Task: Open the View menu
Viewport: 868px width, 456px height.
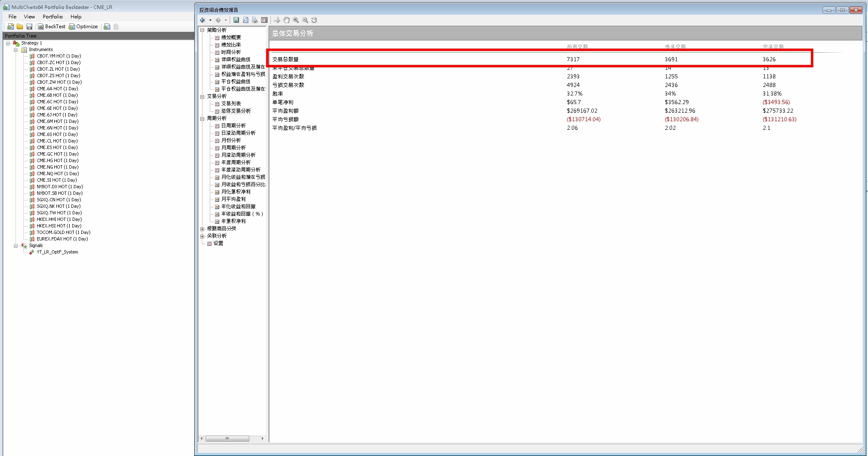Action: [29, 17]
